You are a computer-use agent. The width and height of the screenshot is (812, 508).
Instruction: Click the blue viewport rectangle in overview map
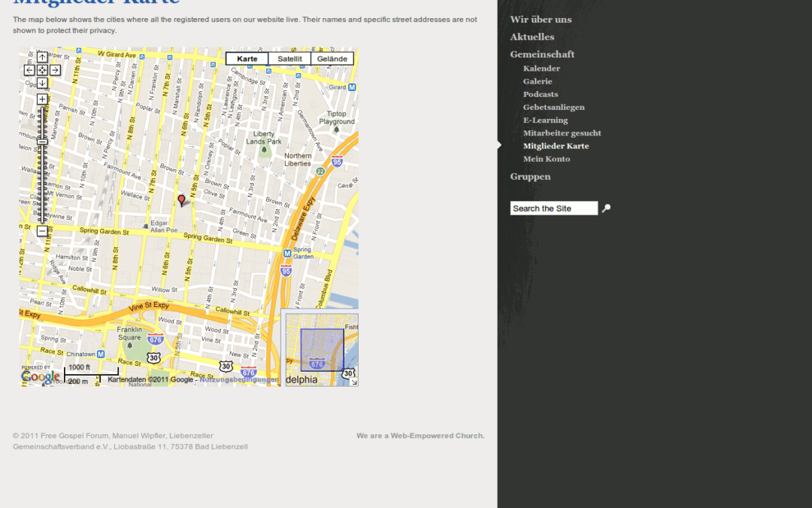click(322, 350)
